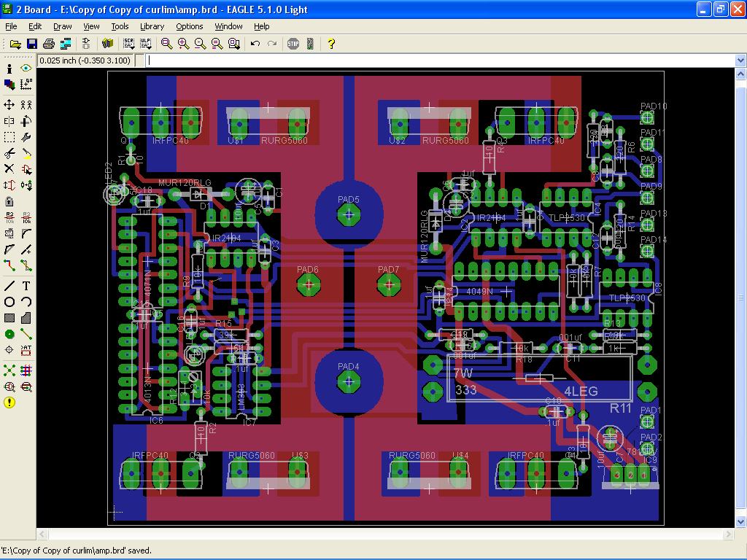Select the Polygon tool
747x560 pixels.
[x=26, y=318]
